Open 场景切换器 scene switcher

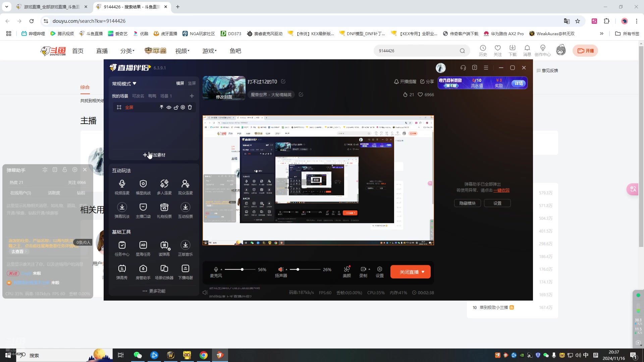tap(164, 272)
